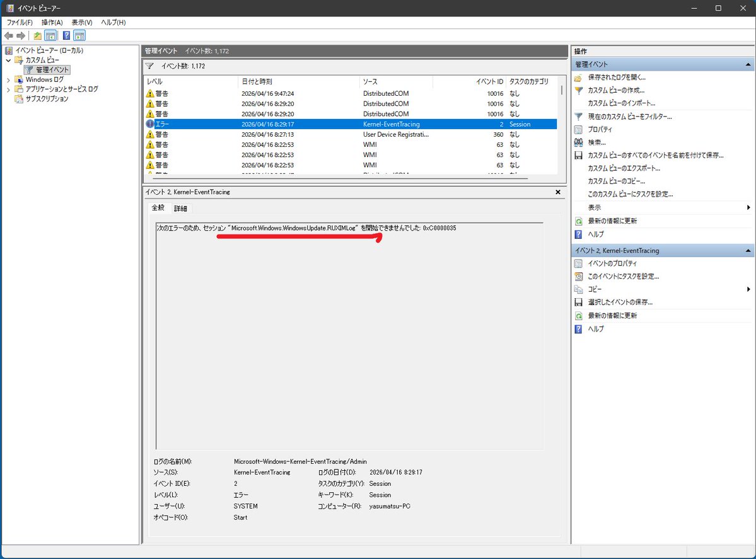Sort by the レベル column header
Screen dimensions: 756x559
[191, 81]
